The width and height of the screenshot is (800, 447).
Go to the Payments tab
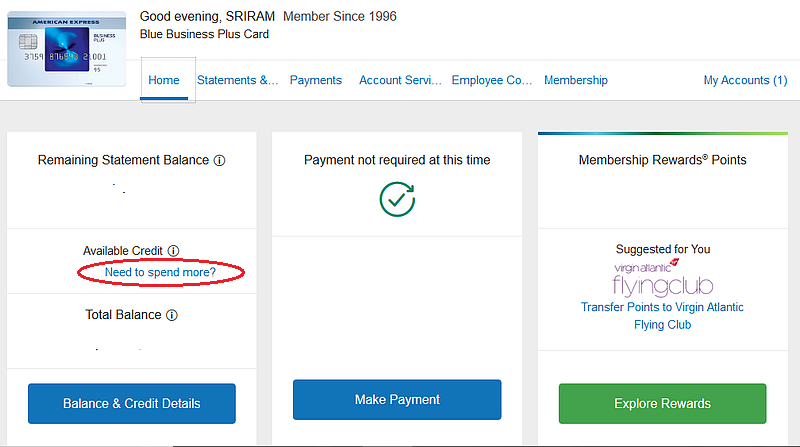[316, 80]
